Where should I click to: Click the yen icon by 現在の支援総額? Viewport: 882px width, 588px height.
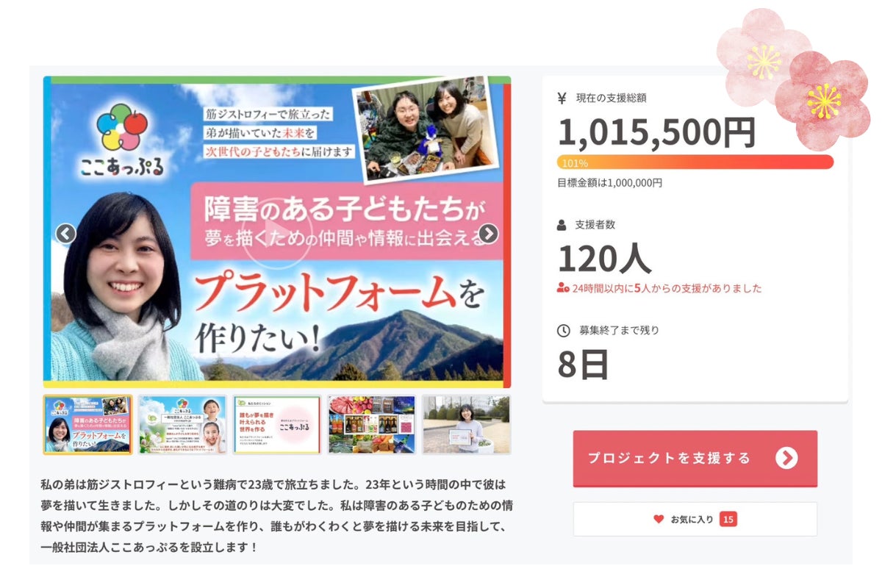click(562, 98)
